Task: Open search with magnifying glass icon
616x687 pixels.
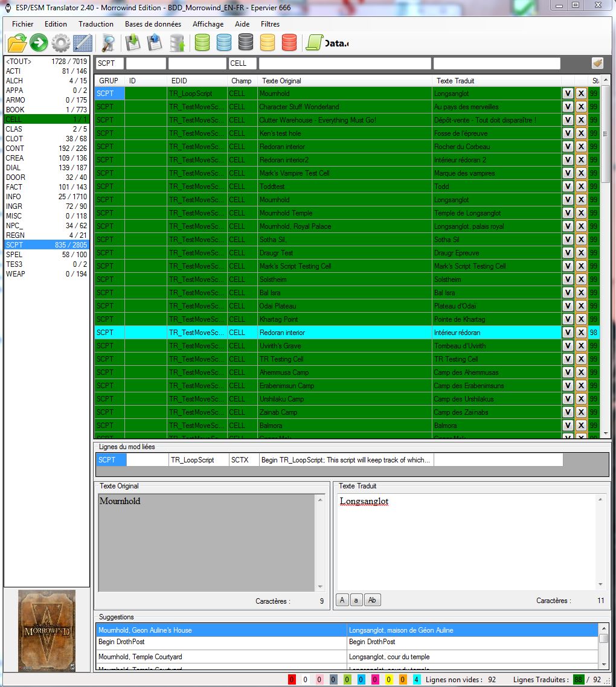Action: pos(108,43)
